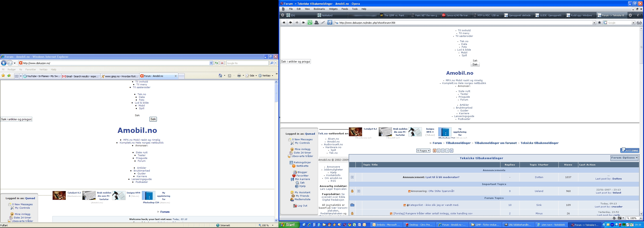Click Internet Explorer RSS feeds icon
644x228 pixels.
(x=230, y=76)
